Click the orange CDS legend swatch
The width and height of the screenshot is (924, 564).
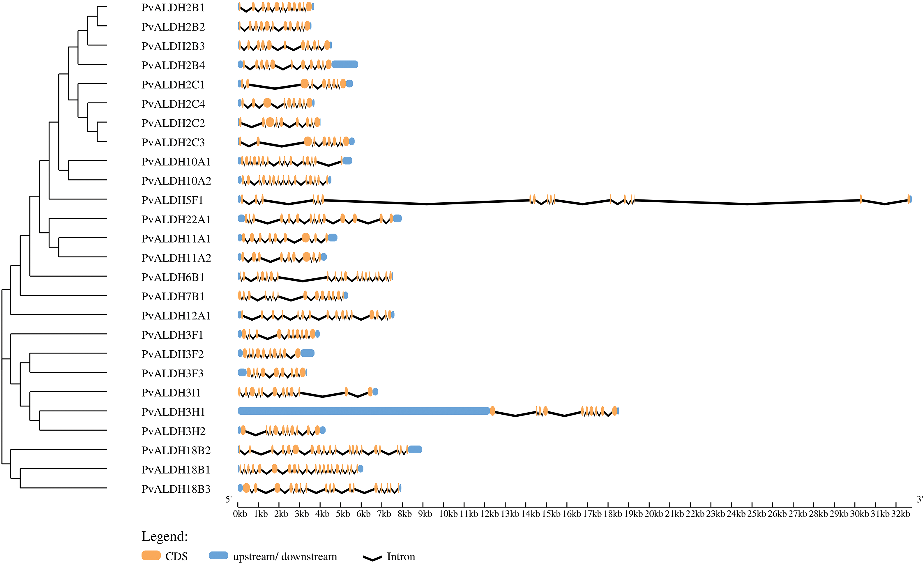[151, 555]
